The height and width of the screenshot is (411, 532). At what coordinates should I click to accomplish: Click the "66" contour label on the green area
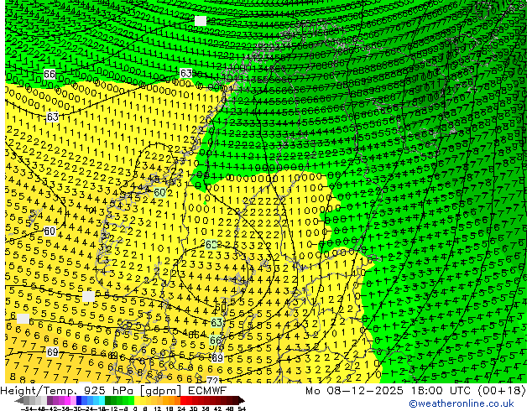[x=50, y=74]
